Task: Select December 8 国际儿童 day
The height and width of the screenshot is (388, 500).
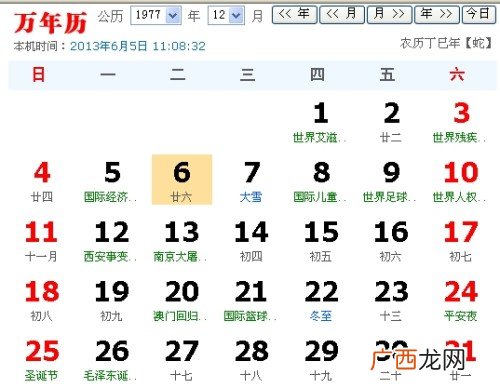Action: point(321,182)
